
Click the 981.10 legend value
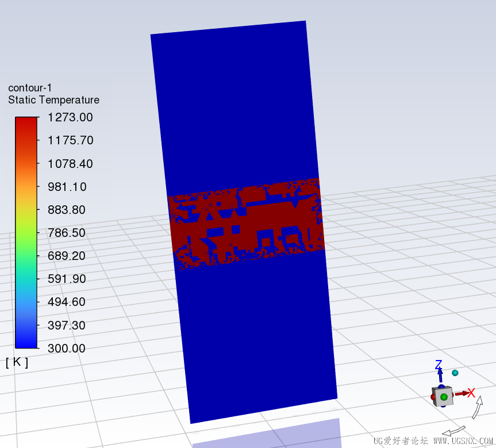67,187
